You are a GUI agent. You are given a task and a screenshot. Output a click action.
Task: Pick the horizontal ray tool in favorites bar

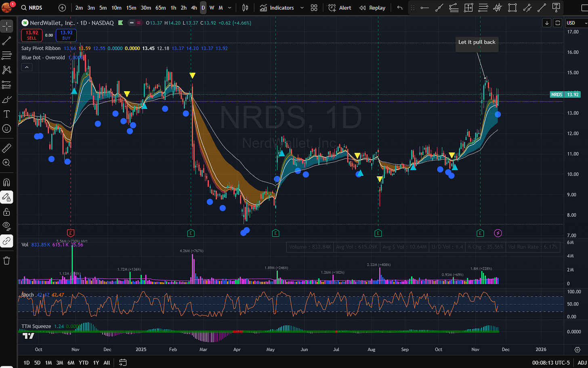[424, 8]
